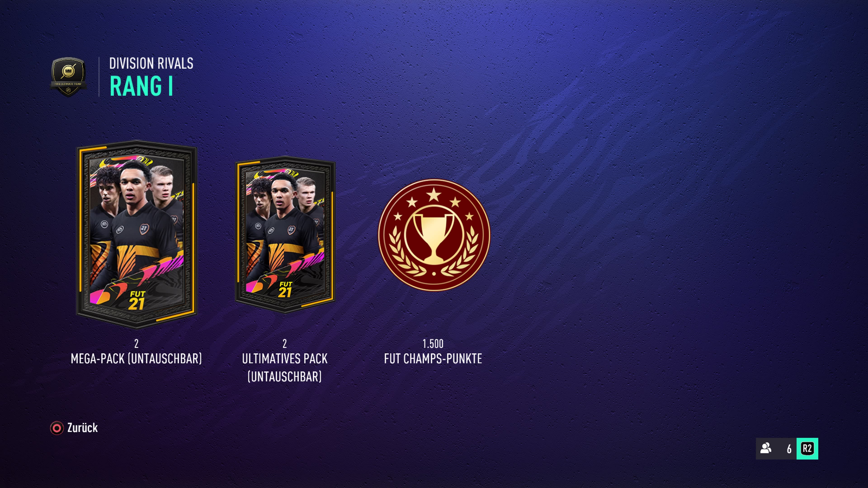Viewport: 868px width, 488px height.
Task: Click the top star on trophy medal
Action: pos(434,195)
